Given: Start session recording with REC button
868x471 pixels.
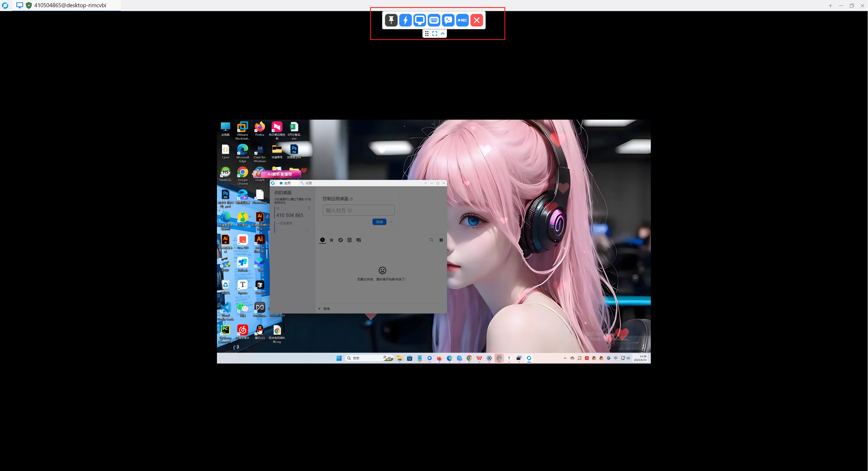Looking at the screenshot, I should coord(462,20).
